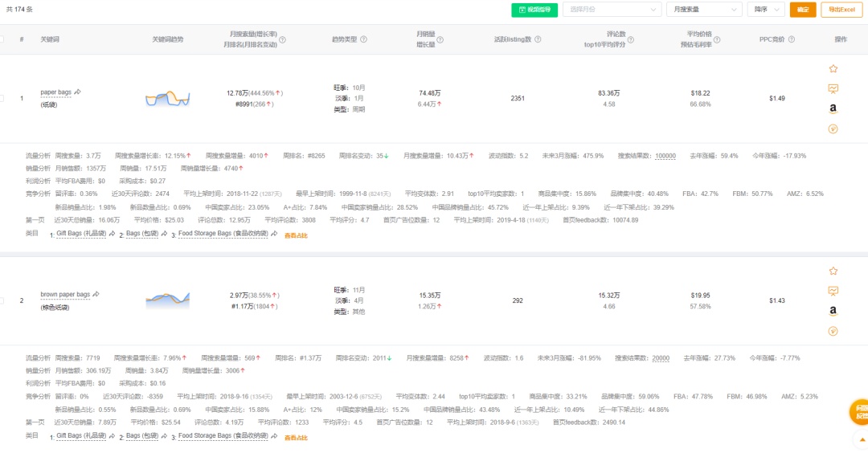This screenshot has width=868, height=453.
Task: Open Food Storage Bags category in brown paper bags row
Action: 223,436
